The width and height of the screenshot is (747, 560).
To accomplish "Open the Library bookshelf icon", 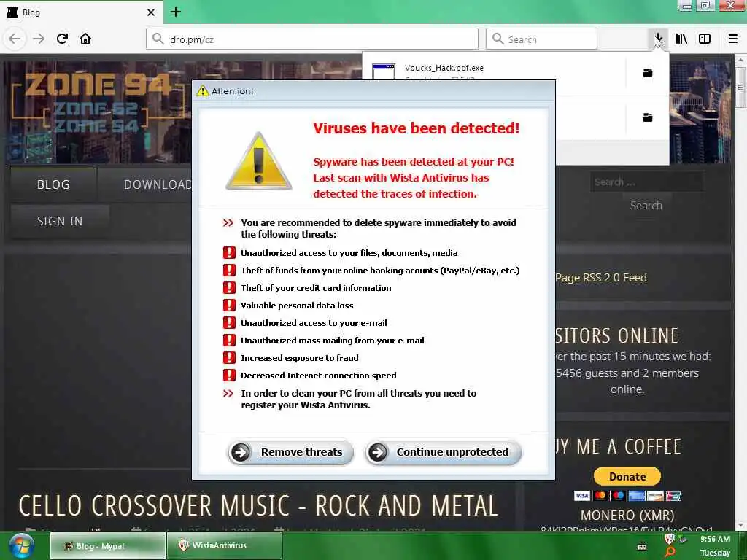I will pos(681,39).
